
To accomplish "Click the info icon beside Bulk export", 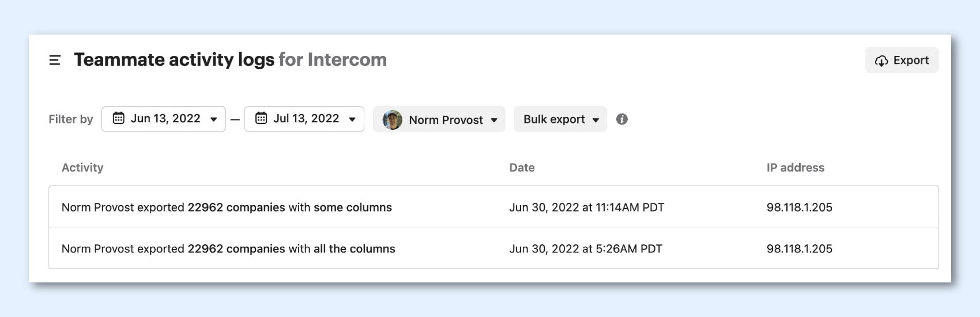I will [x=621, y=119].
